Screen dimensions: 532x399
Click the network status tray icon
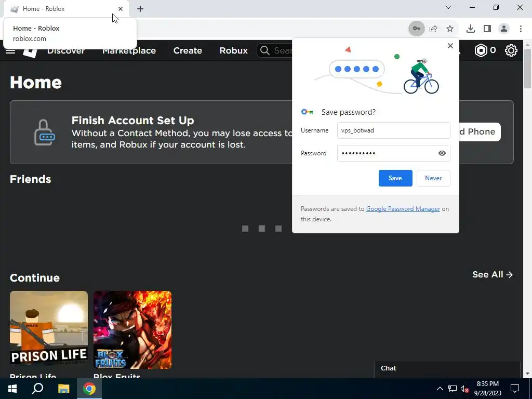[453, 389]
